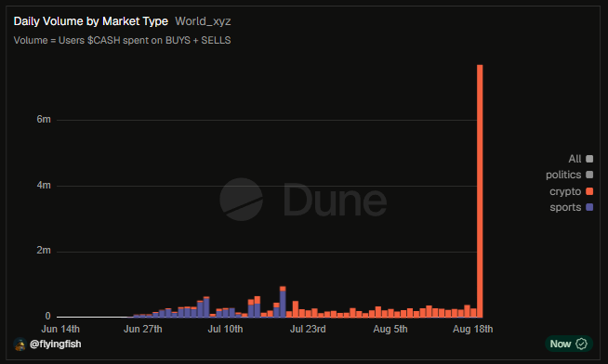Click the Jul 23rd x-axis label
608x364 pixels.
tap(308, 329)
